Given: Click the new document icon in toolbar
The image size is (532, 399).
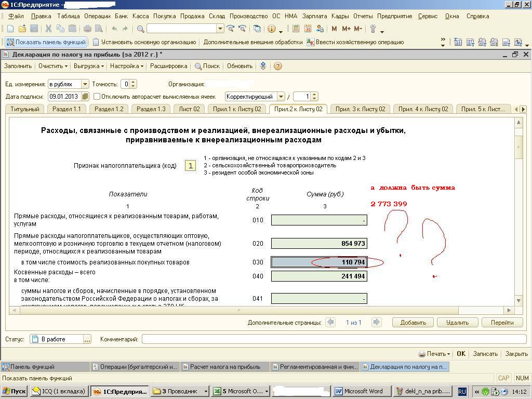Looking at the screenshot, I should [10, 29].
